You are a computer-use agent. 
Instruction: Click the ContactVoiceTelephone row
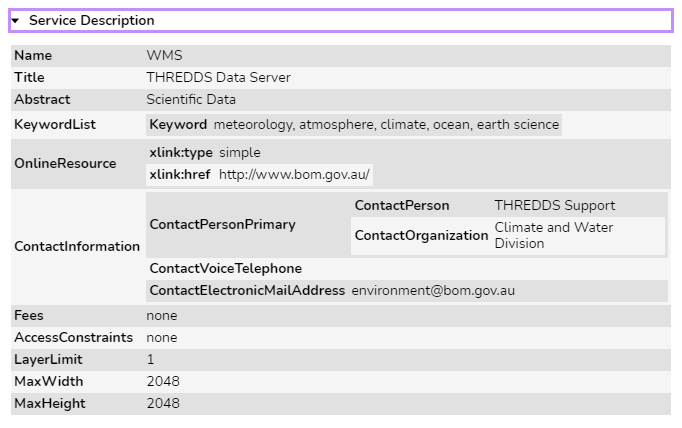coord(407,268)
